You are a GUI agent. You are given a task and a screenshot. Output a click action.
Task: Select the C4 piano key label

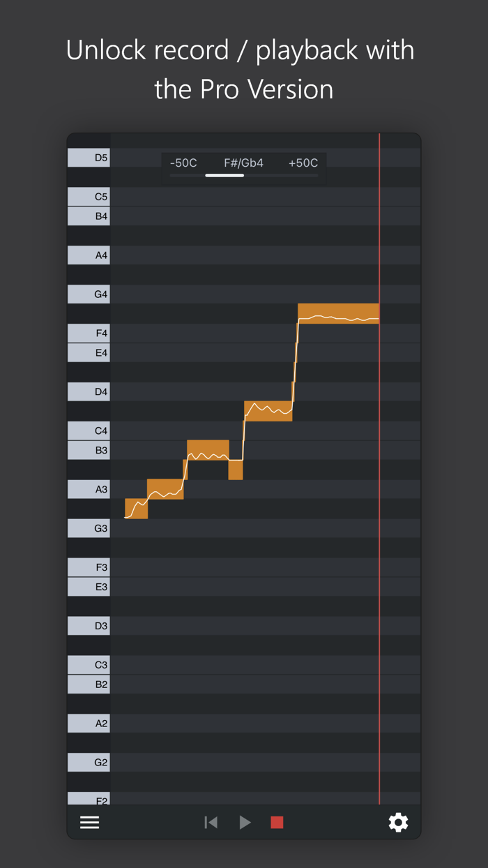(x=88, y=431)
